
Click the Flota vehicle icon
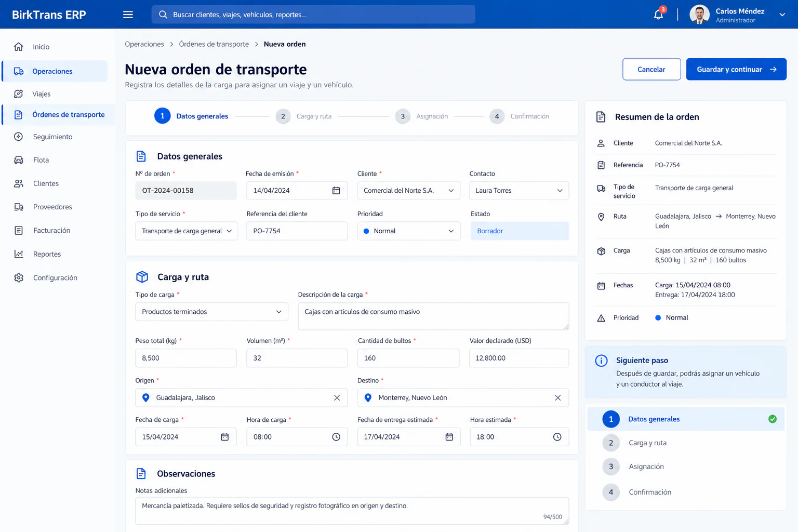(x=19, y=160)
